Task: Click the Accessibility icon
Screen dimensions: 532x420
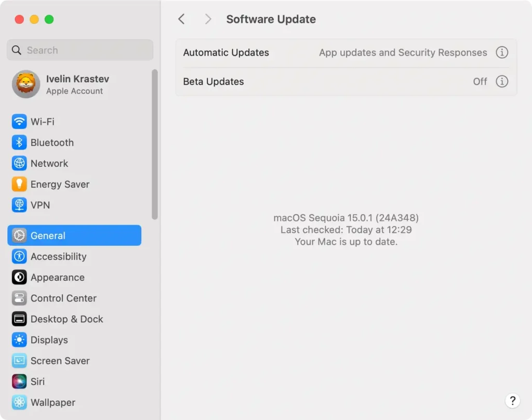Action: [19, 256]
